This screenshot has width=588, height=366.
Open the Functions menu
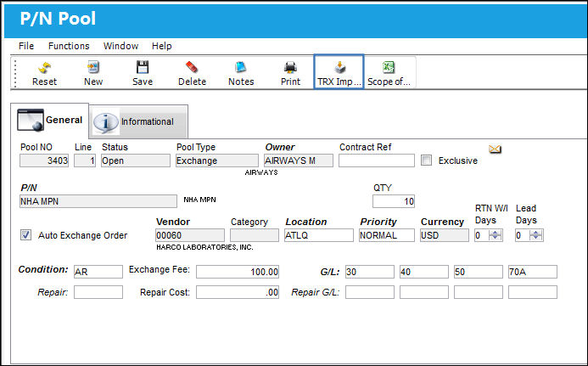point(69,46)
